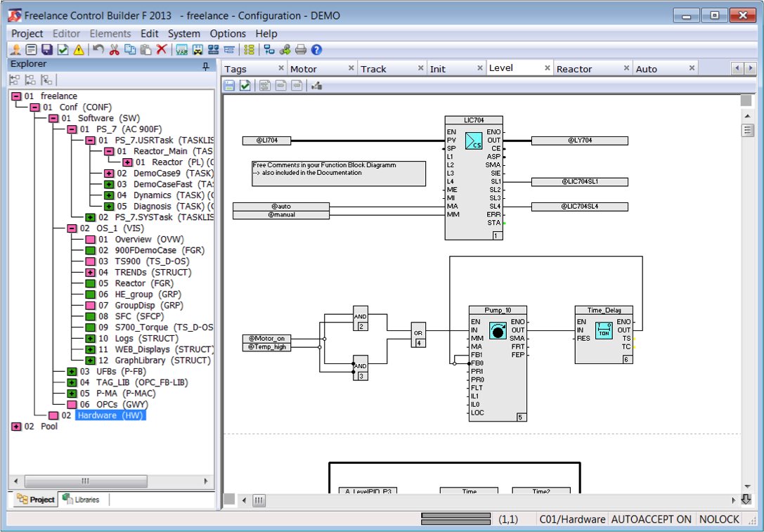Click the explorer horizontal scrollbar thumb

pos(85,481)
